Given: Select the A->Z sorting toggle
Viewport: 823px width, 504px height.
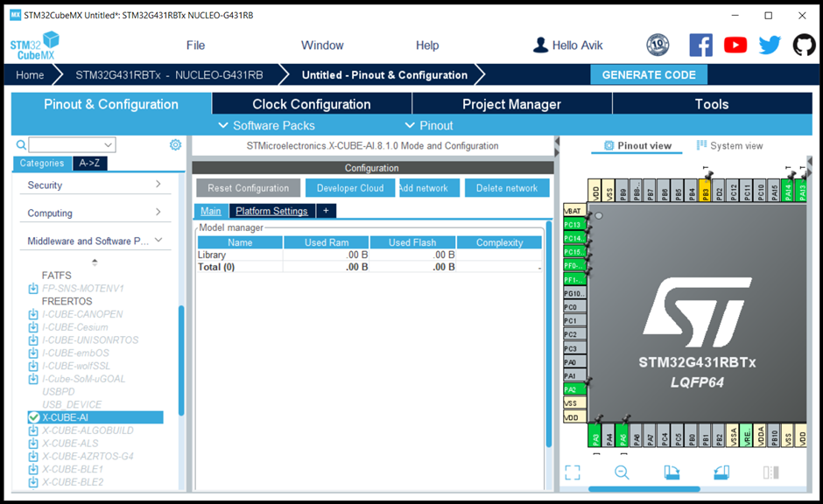Looking at the screenshot, I should [90, 163].
